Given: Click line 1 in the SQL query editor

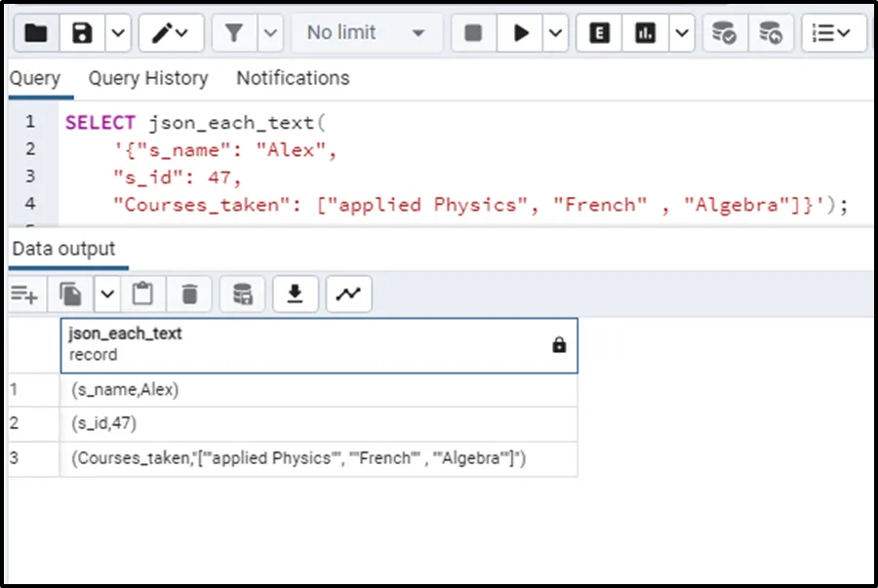Looking at the screenshot, I should (x=390, y=123).
